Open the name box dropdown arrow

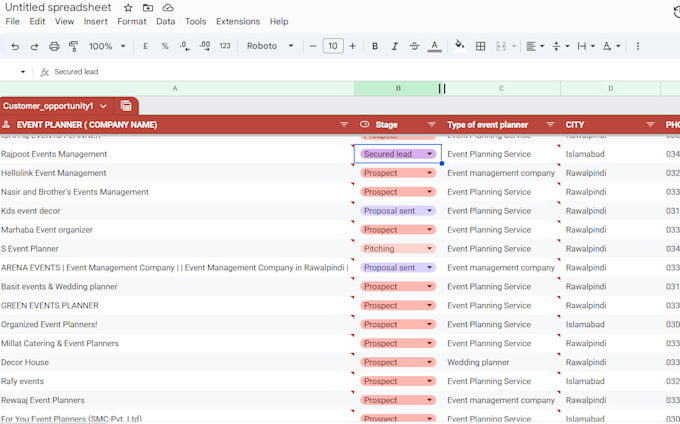tap(23, 72)
